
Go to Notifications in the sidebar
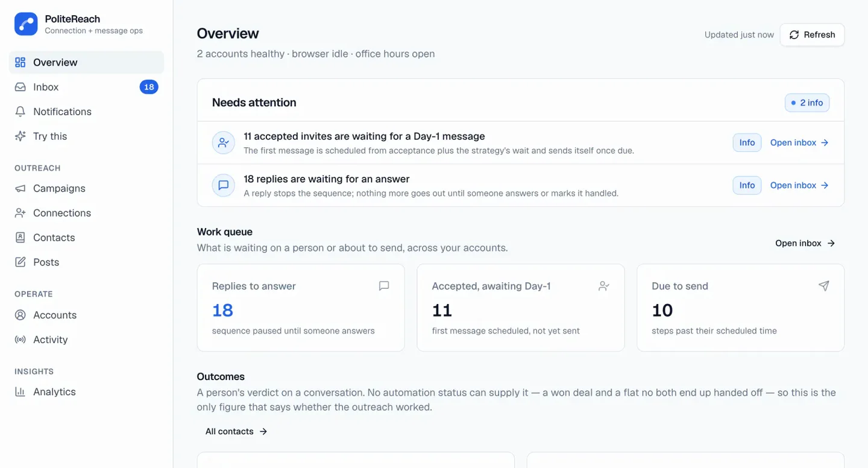click(x=86, y=112)
